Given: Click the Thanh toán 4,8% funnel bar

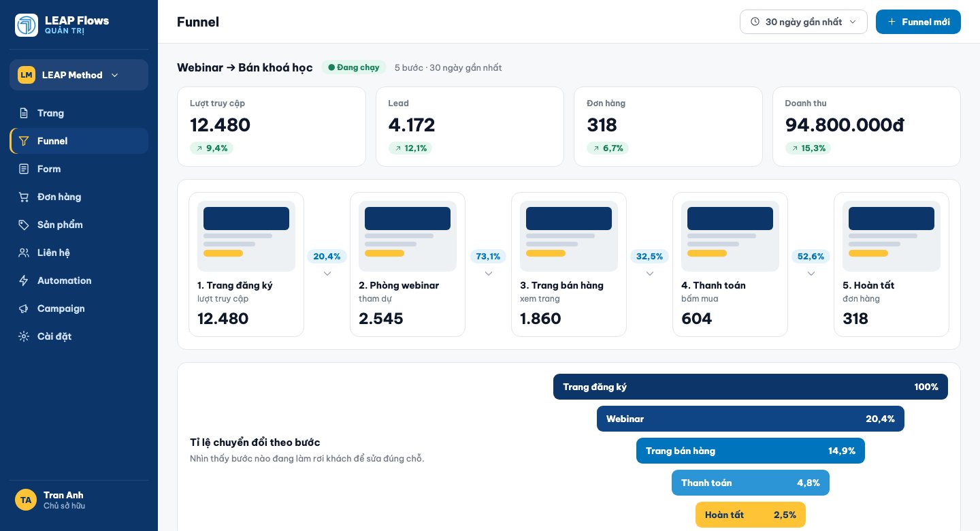Looking at the screenshot, I should [x=751, y=483].
